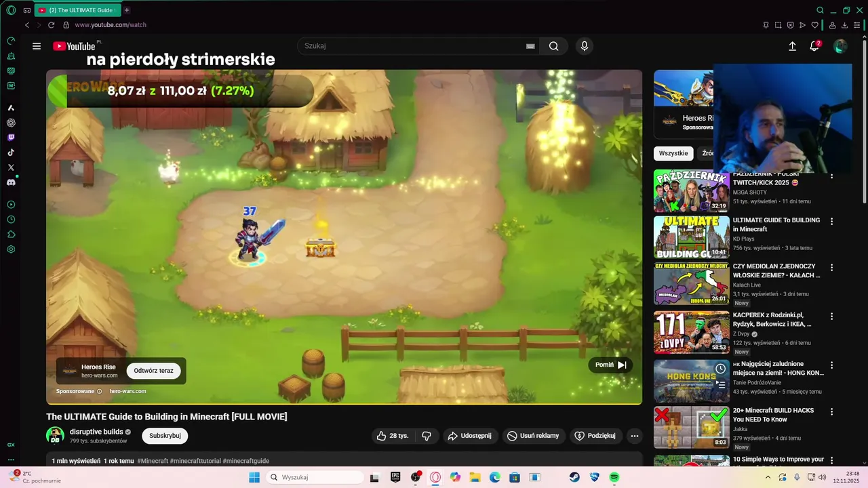
Task: Click YouTube upload/create arrow icon
Action: tap(792, 46)
